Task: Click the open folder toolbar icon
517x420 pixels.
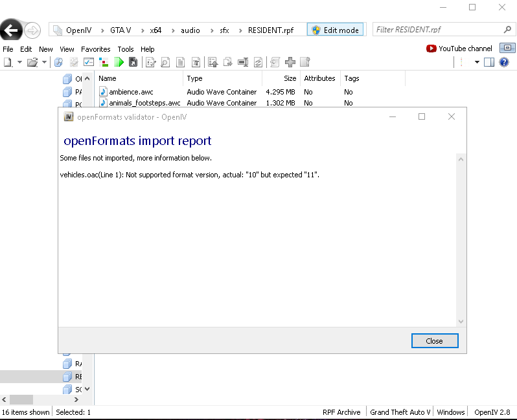Action: pyautogui.click(x=32, y=62)
